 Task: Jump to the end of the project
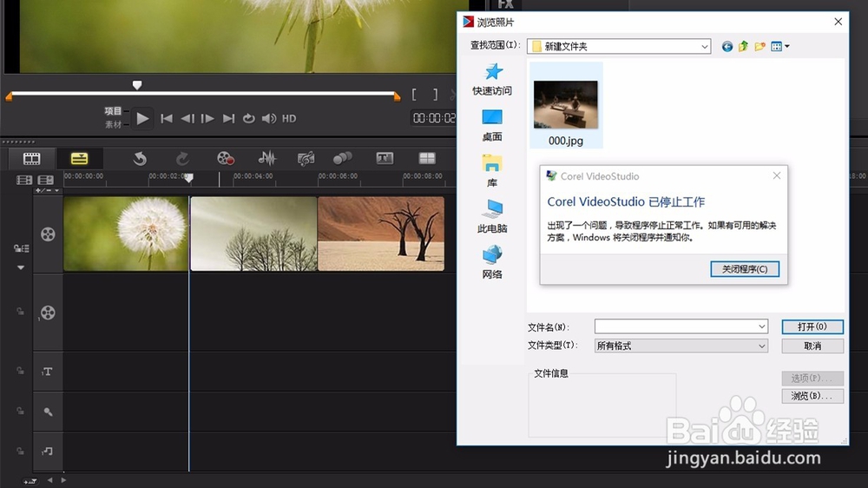tap(228, 119)
